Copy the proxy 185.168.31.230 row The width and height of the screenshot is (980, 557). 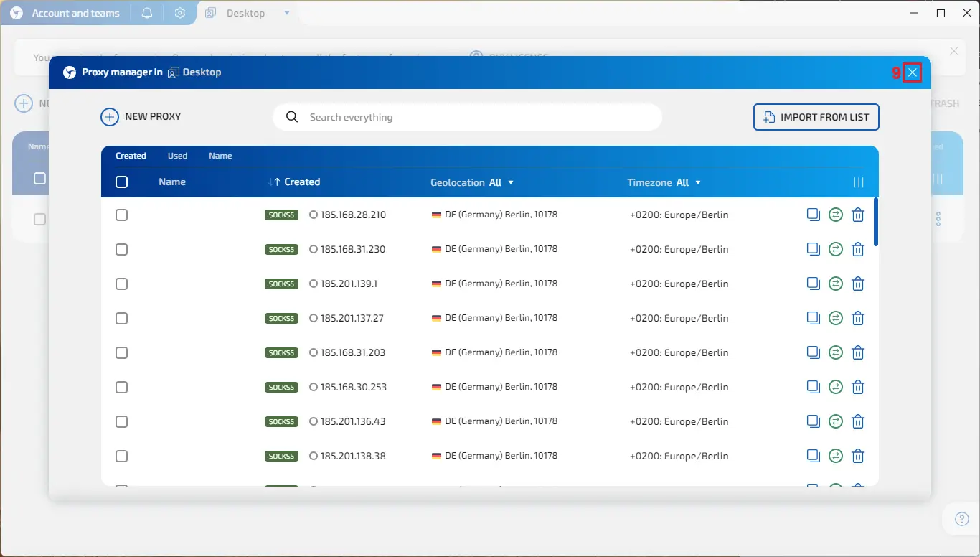(x=813, y=249)
